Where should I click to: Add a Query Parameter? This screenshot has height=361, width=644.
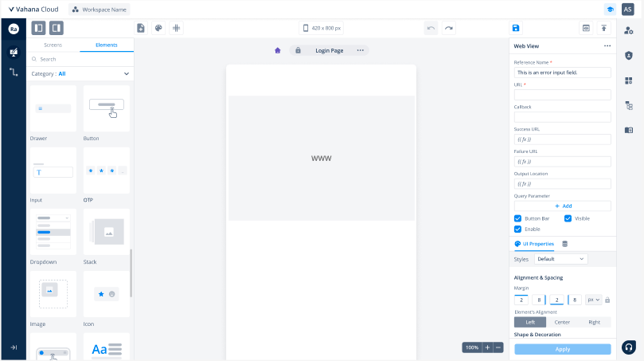point(562,206)
